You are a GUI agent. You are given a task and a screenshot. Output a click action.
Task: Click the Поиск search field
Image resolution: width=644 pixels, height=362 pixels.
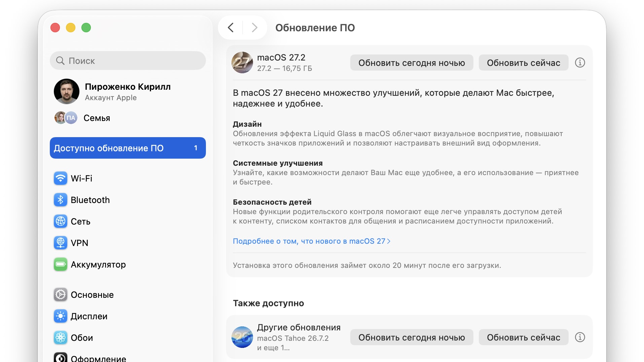(128, 61)
